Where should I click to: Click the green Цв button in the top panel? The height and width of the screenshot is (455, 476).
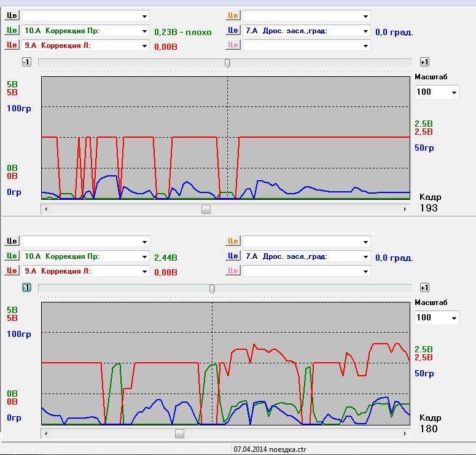(x=12, y=31)
